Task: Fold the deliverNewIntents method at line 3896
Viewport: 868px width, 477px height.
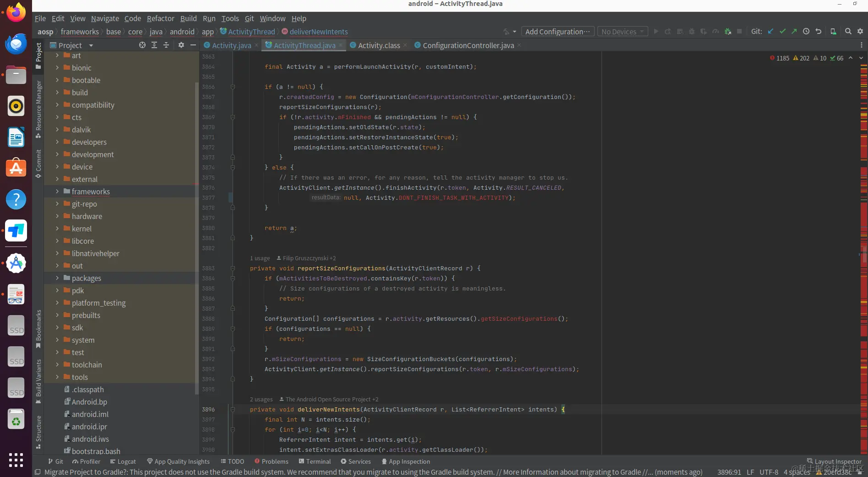Action: click(233, 410)
